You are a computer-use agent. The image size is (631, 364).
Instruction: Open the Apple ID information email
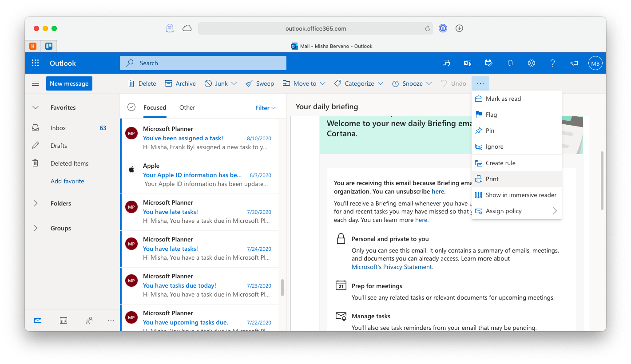point(199,175)
